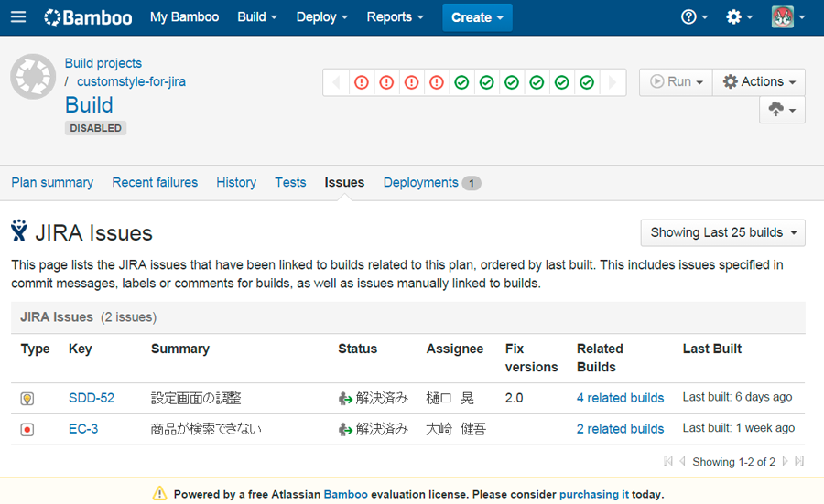Open the first successful build icon
824x504 pixels.
462,82
